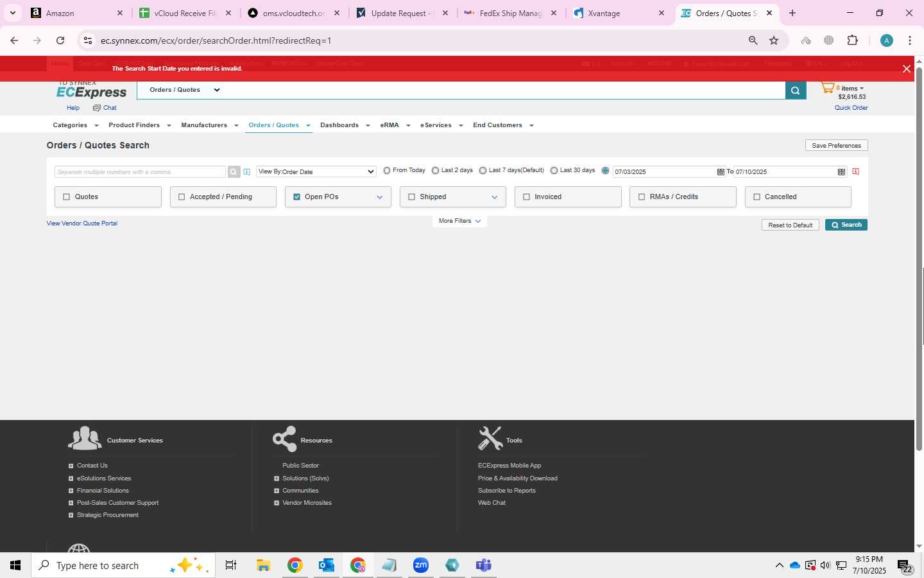Open Task View on the taskbar
924x578 pixels.
point(231,565)
